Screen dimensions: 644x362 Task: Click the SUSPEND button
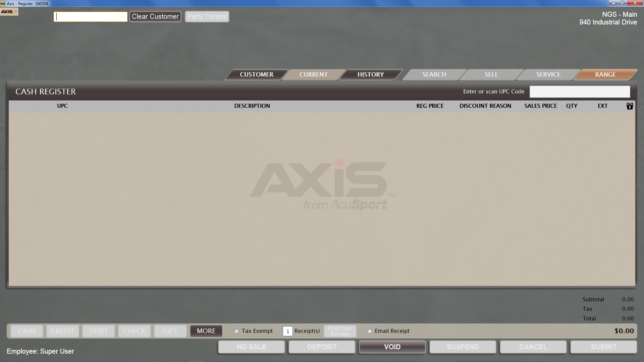click(463, 347)
